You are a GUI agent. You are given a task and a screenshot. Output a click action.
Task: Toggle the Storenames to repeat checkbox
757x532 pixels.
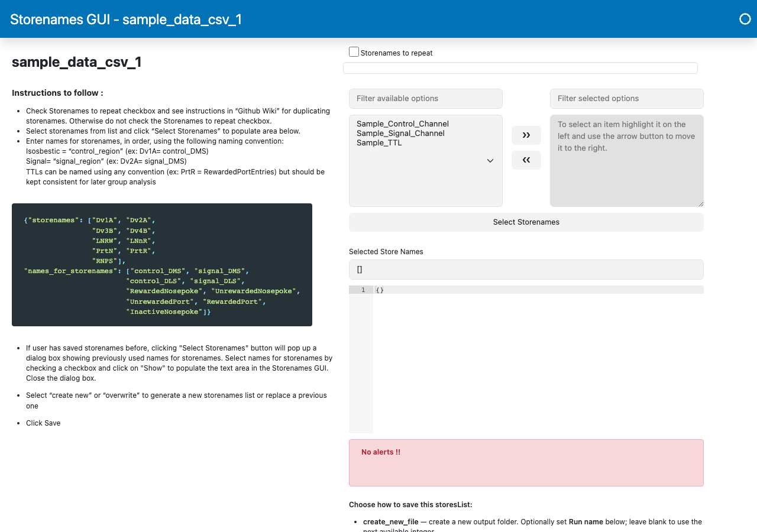coord(354,52)
